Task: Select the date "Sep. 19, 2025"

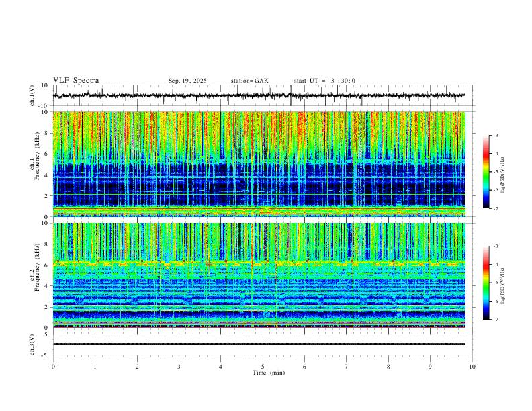Action: pos(187,81)
